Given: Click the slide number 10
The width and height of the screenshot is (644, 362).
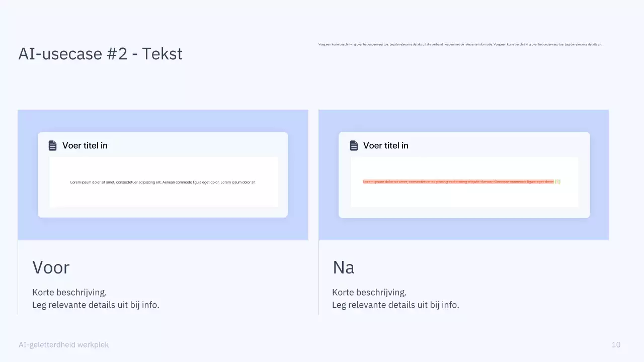Looking at the screenshot, I should pyautogui.click(x=616, y=344).
